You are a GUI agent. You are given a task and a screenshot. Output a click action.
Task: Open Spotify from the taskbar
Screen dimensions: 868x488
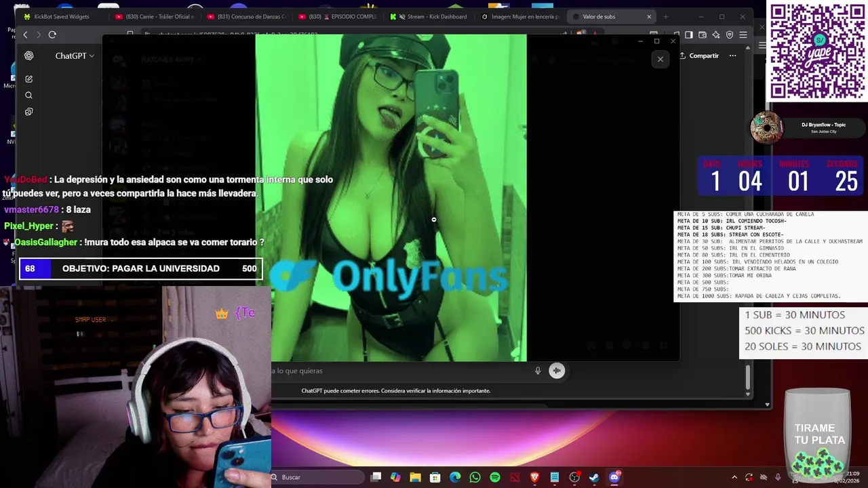click(x=495, y=477)
